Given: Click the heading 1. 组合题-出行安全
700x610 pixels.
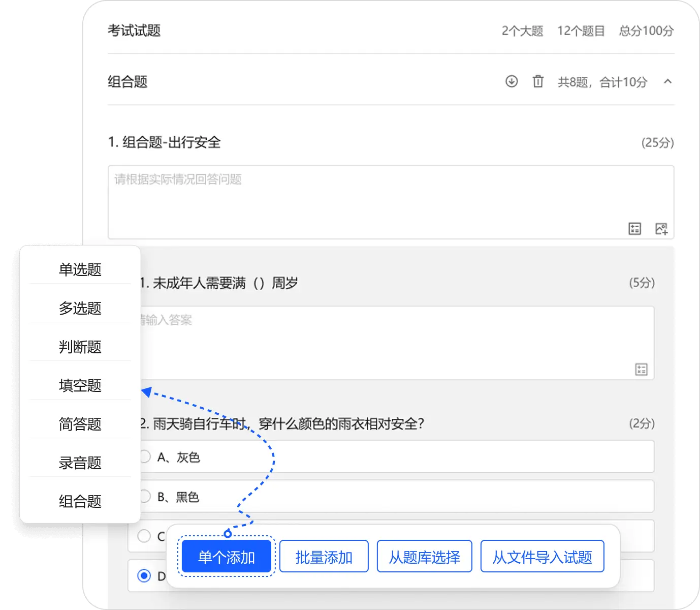Looking at the screenshot, I should 165,142.
